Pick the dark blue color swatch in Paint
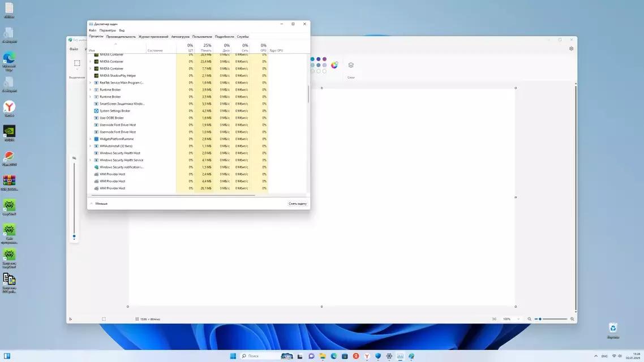Viewport: 644px width, 362px height. tap(318, 59)
